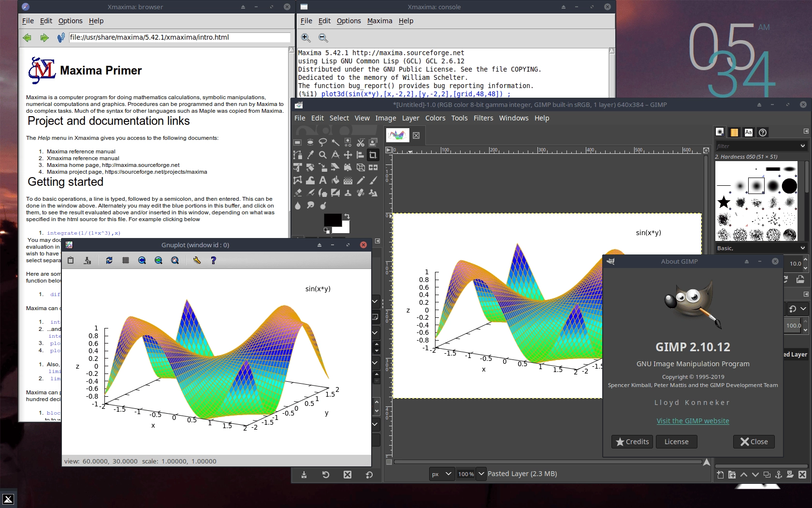Select the Rectangle Select tool in GIMP
Screen dimensions: 812x508
[x=298, y=142]
